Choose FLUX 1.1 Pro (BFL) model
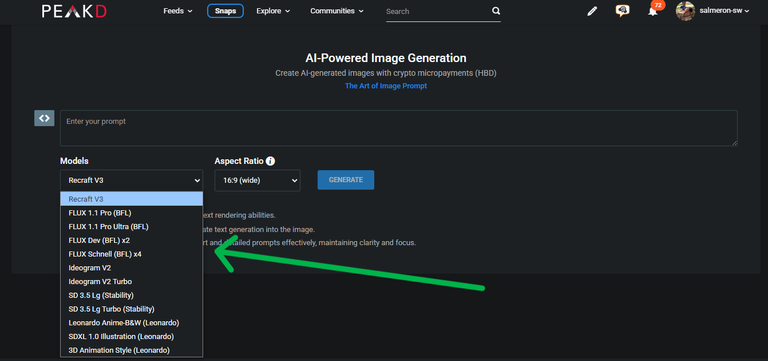The image size is (768, 361). coord(131,213)
